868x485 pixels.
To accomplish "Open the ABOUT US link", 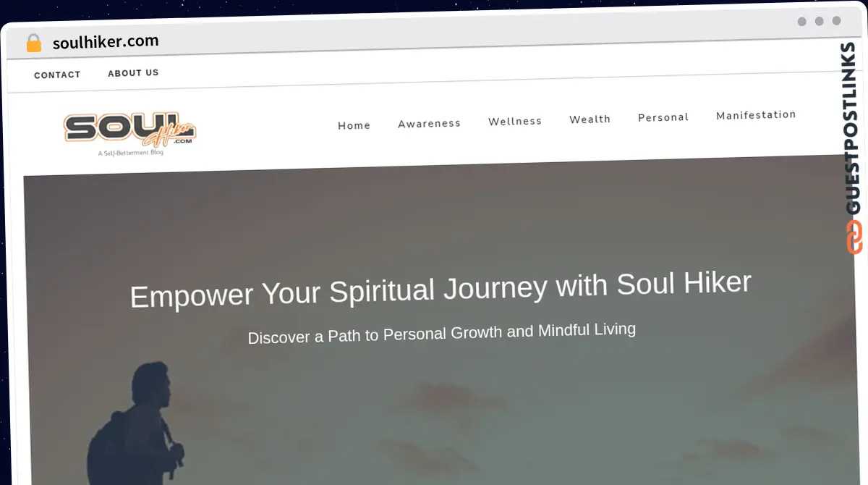I will click(133, 72).
